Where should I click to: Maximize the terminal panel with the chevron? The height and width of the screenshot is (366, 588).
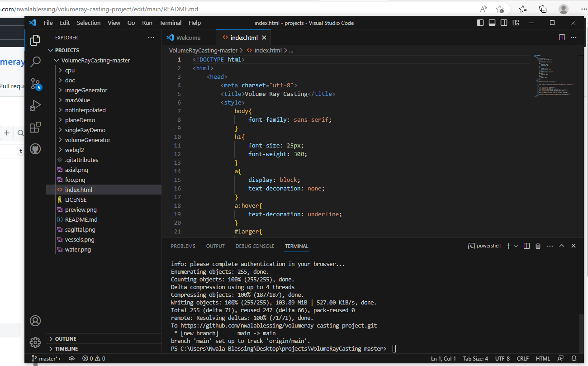pyautogui.click(x=562, y=246)
